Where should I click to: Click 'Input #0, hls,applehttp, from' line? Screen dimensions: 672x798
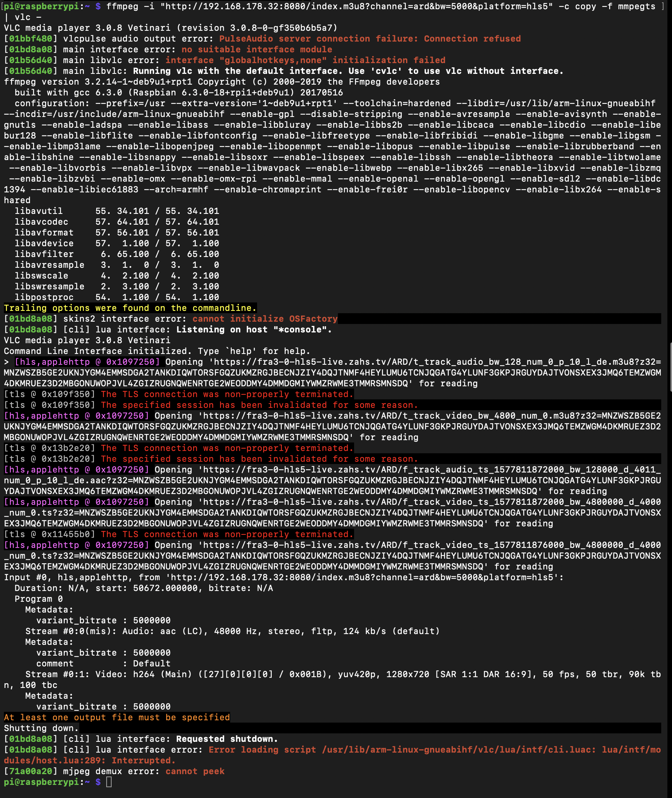click(x=284, y=577)
